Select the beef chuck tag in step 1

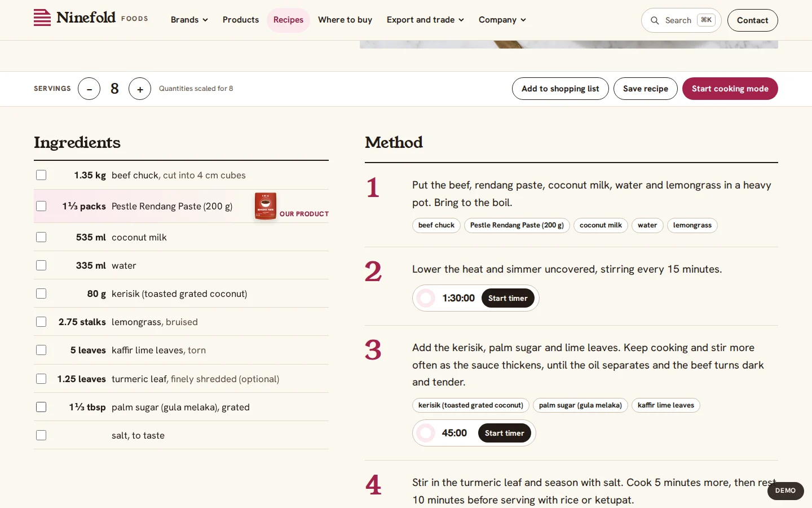(436, 225)
